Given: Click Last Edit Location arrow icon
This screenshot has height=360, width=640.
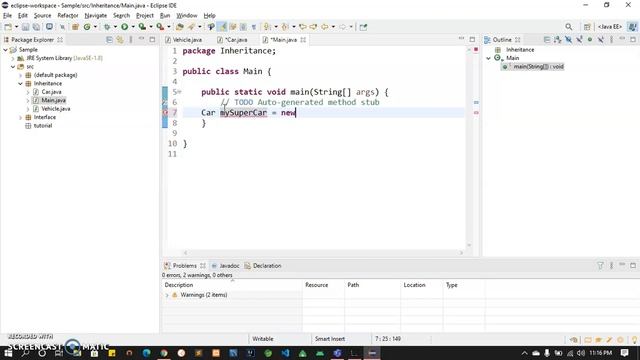Looking at the screenshot, I should point(303,27).
